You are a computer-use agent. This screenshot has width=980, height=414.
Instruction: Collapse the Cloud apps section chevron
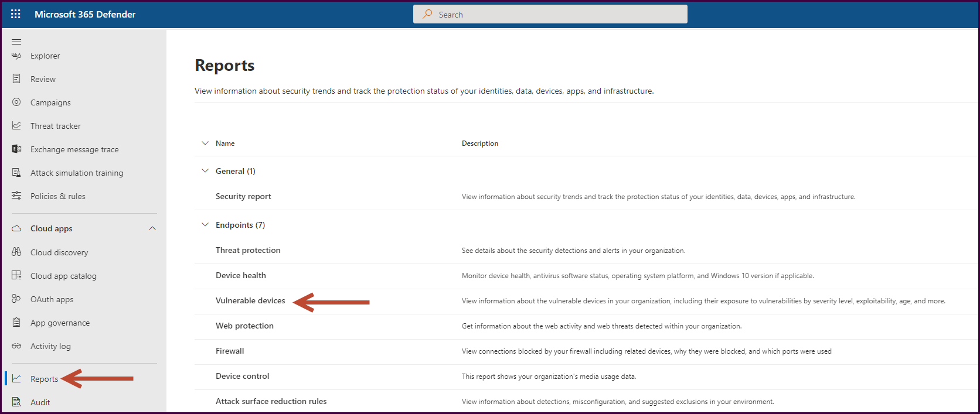pyautogui.click(x=152, y=228)
